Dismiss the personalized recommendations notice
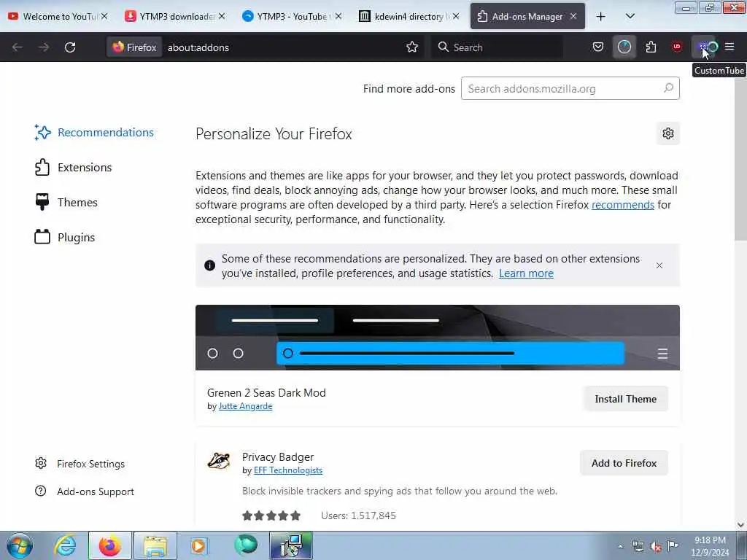This screenshot has height=560, width=747. (659, 265)
